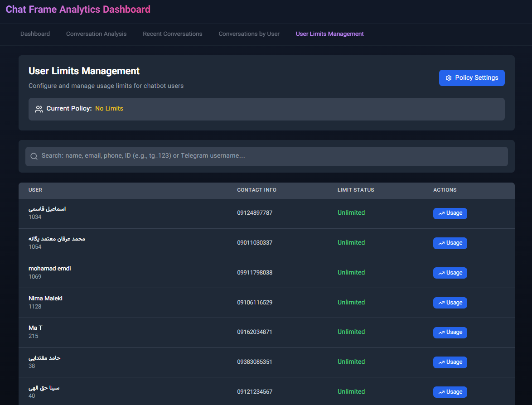Click trend arrow icon for Ma T
Viewport: 532px width, 405px height.
click(441, 333)
